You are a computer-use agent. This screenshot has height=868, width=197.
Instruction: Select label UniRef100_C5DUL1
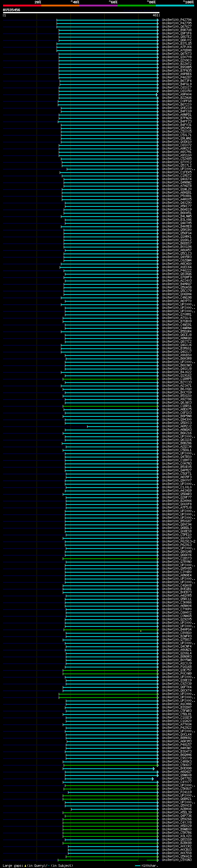point(177,450)
